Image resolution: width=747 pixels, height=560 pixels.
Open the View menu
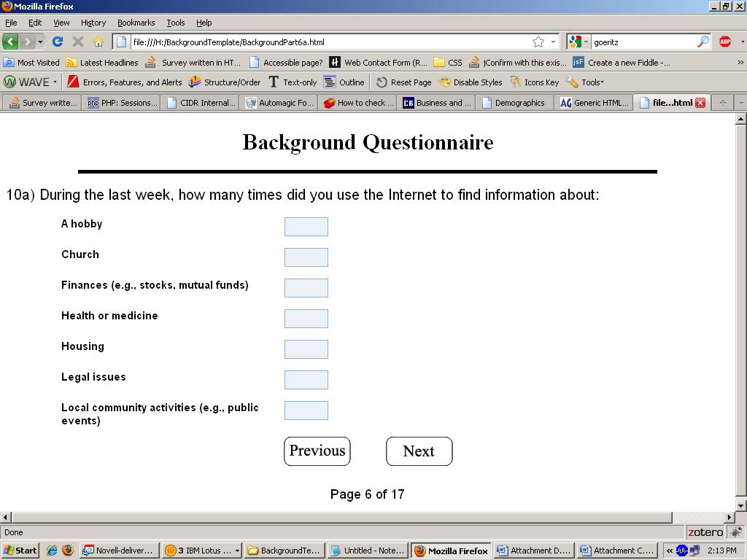point(61,23)
